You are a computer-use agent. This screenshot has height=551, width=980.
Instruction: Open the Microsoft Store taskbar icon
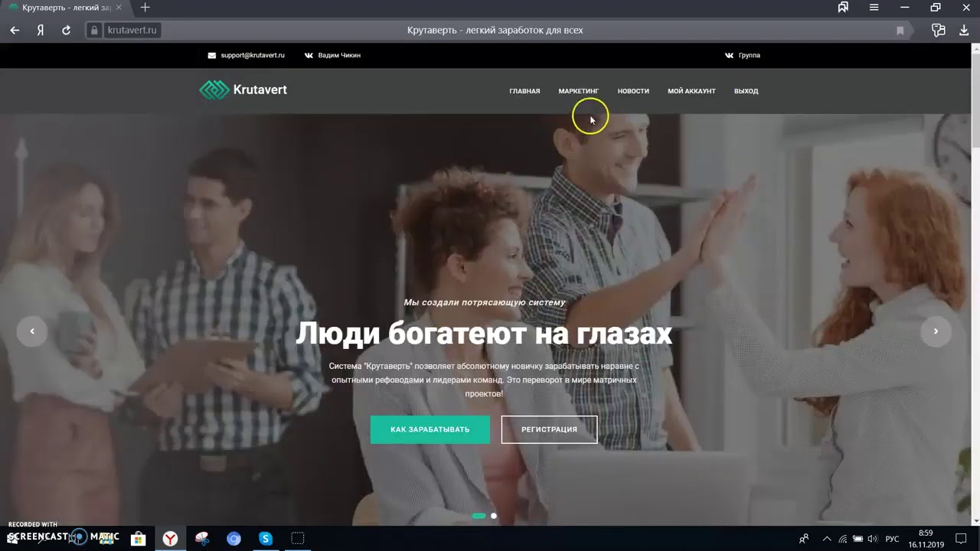(x=138, y=539)
